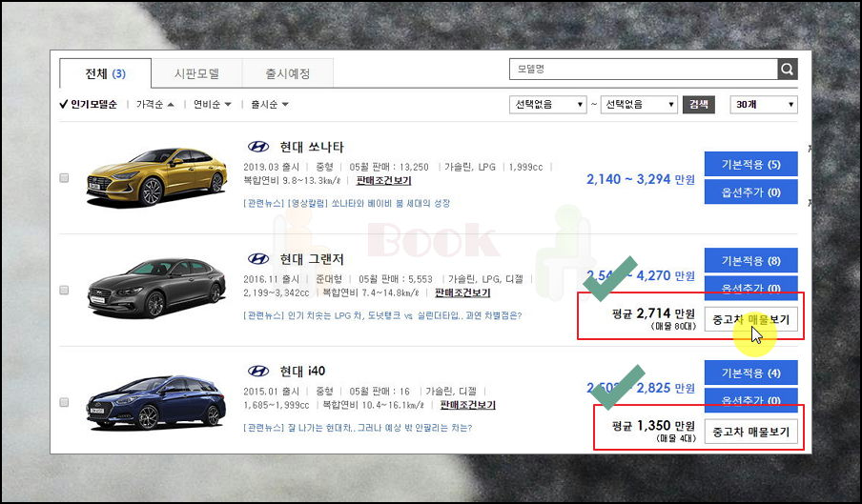The image size is (862, 504).
Task: Open the first 선택없음 price dropdown
Action: 548,104
